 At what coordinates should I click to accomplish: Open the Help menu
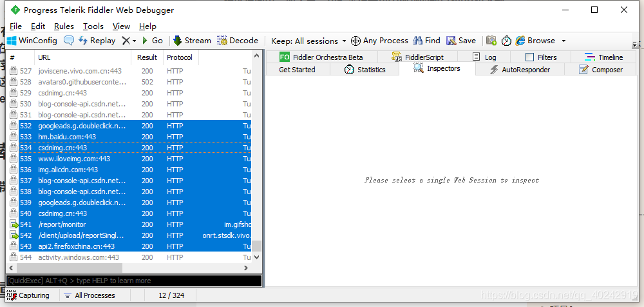click(147, 26)
